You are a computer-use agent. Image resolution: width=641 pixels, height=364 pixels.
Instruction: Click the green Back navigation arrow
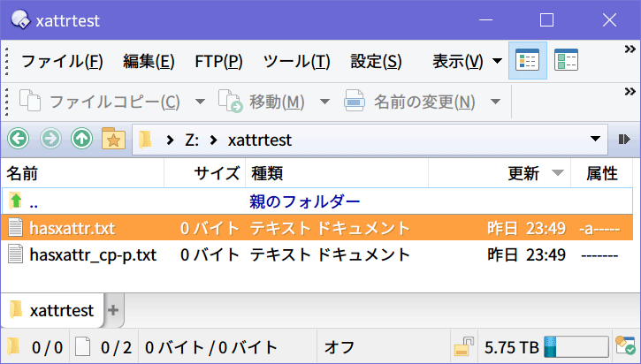click(19, 139)
